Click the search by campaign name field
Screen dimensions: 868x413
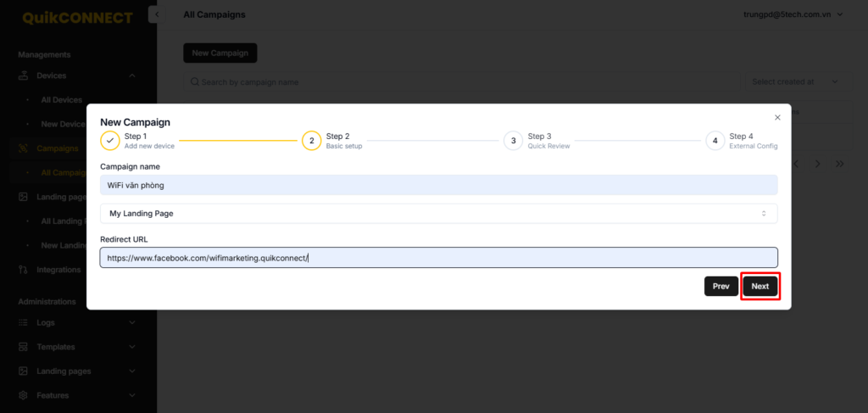click(462, 81)
